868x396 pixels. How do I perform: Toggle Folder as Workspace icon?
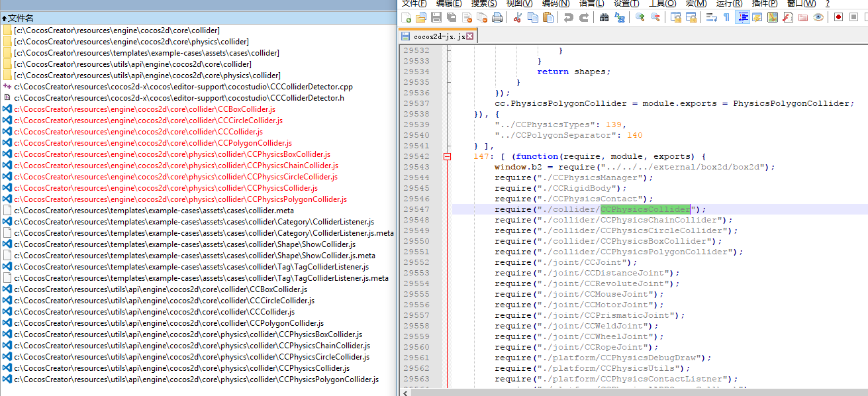point(802,17)
